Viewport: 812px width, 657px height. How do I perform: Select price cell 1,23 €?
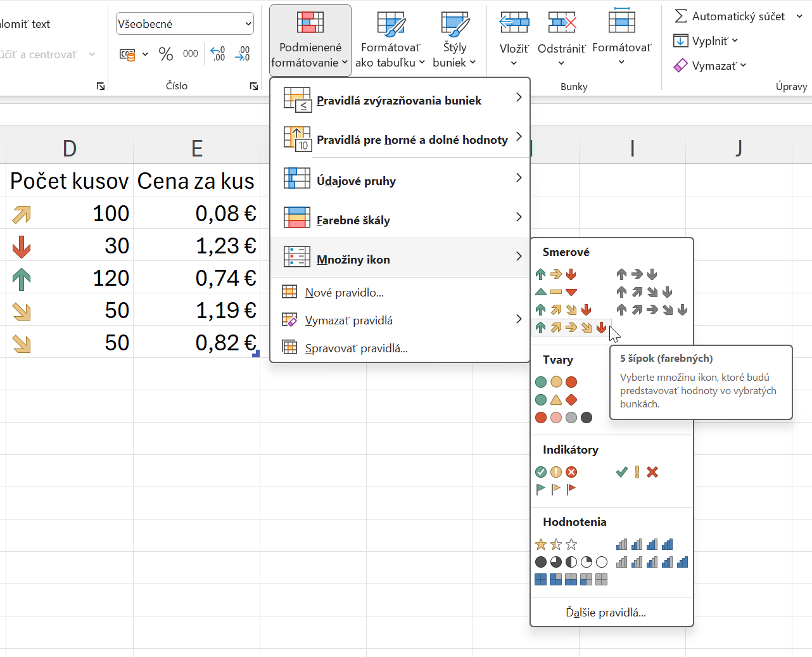coord(196,245)
